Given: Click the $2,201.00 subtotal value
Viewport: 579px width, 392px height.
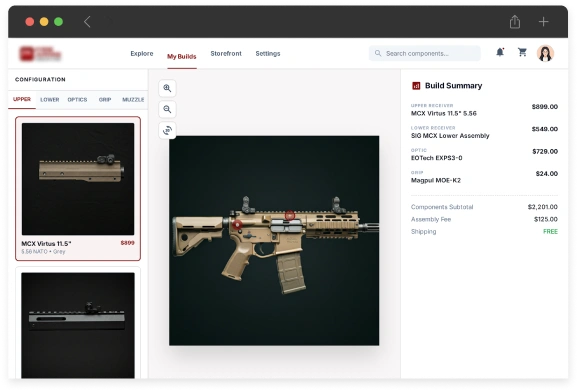Looking at the screenshot, I should [543, 207].
